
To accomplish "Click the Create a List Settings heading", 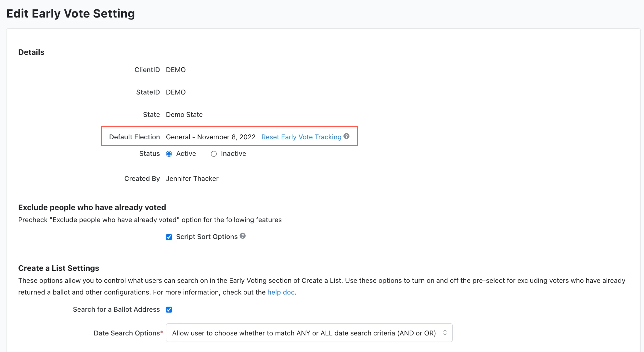I will [x=58, y=268].
